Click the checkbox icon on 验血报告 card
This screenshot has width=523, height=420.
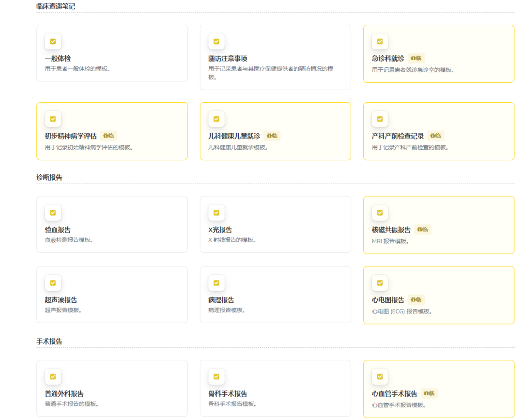tap(53, 213)
